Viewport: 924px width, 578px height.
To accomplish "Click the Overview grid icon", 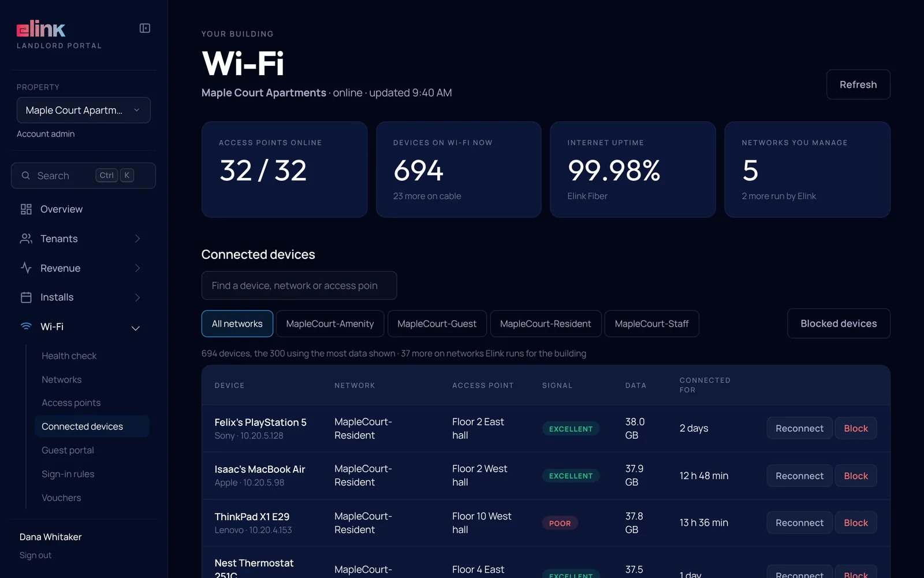I will (26, 209).
